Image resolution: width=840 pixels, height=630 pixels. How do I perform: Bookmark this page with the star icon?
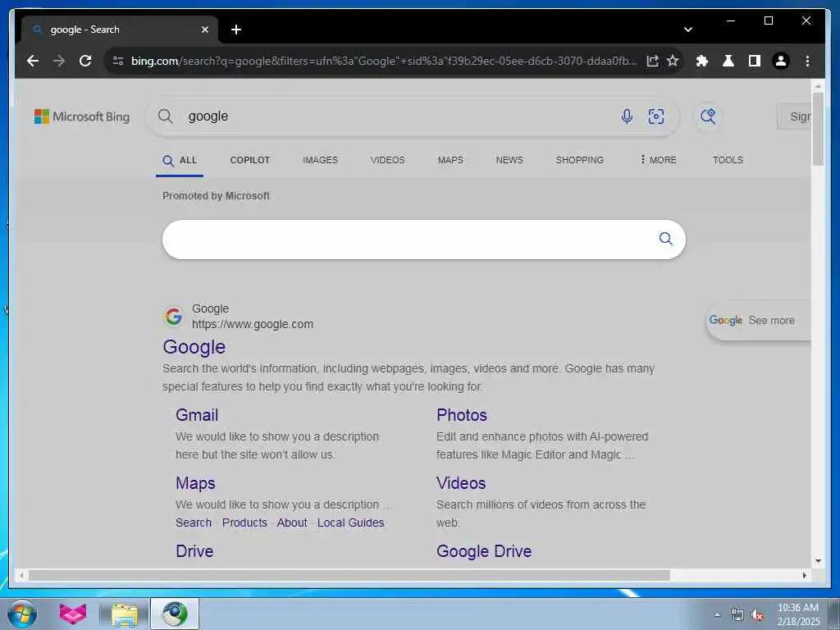pos(673,61)
